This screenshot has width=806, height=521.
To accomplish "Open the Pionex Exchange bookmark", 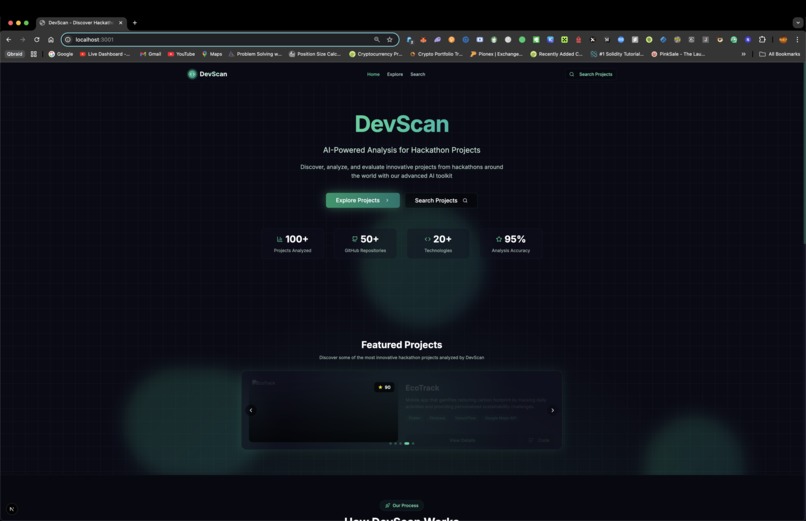I will (497, 54).
